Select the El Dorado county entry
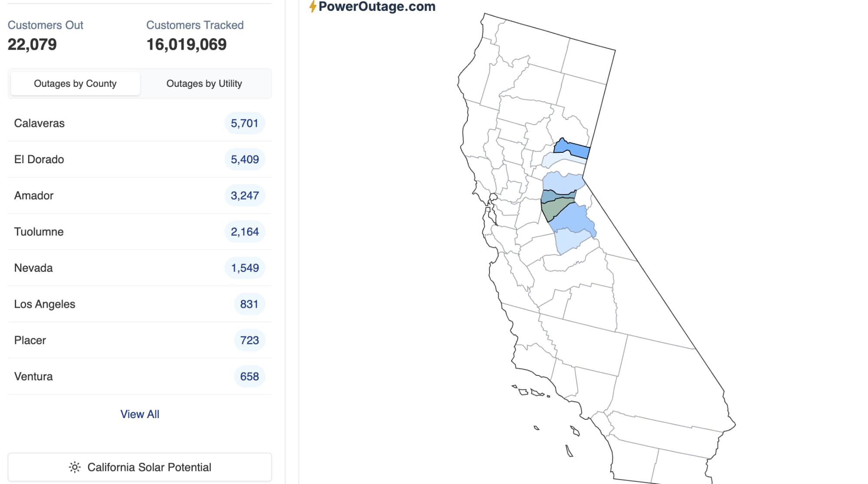 point(39,159)
